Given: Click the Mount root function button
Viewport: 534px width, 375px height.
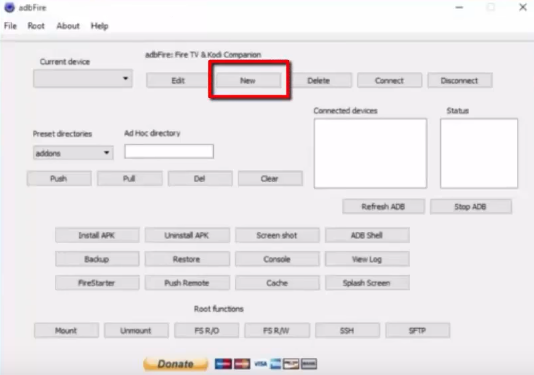Looking at the screenshot, I should (66, 330).
